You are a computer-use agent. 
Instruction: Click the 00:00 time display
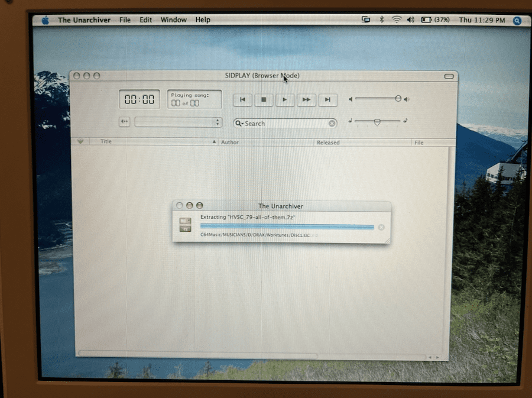[x=140, y=99]
